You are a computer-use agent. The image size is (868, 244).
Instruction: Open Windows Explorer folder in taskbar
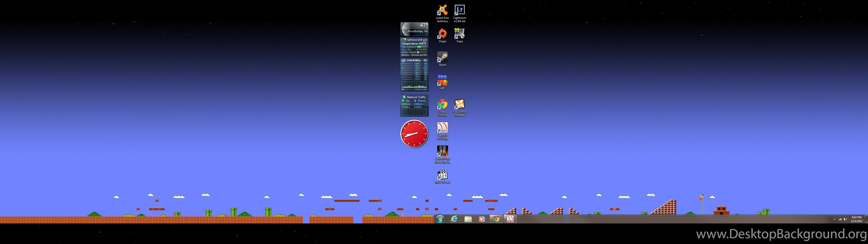468,219
